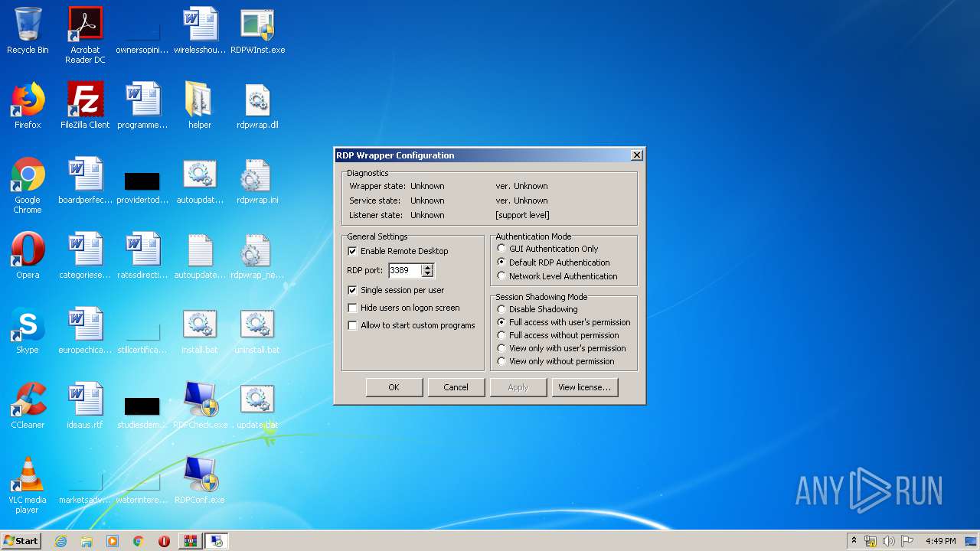Image resolution: width=980 pixels, height=551 pixels.
Task: Select the RDPConf.exe desktop icon
Action: [200, 481]
